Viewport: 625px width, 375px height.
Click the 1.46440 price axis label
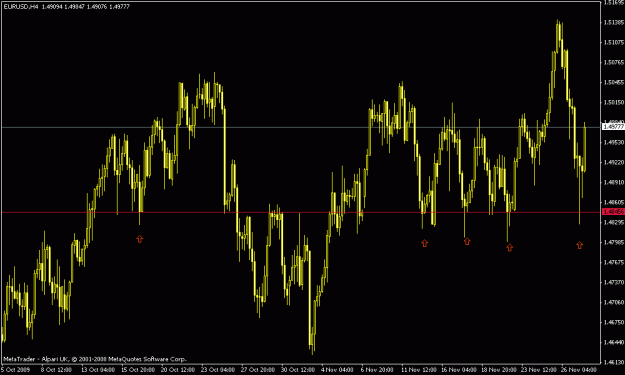pos(614,342)
